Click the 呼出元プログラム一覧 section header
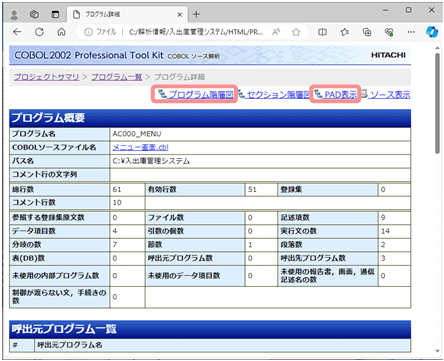Viewport: 444px width, 361px height. point(210,329)
